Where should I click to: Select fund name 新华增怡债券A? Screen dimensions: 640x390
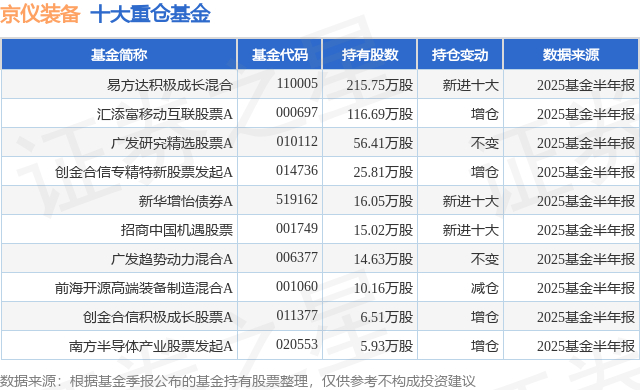pos(186,201)
